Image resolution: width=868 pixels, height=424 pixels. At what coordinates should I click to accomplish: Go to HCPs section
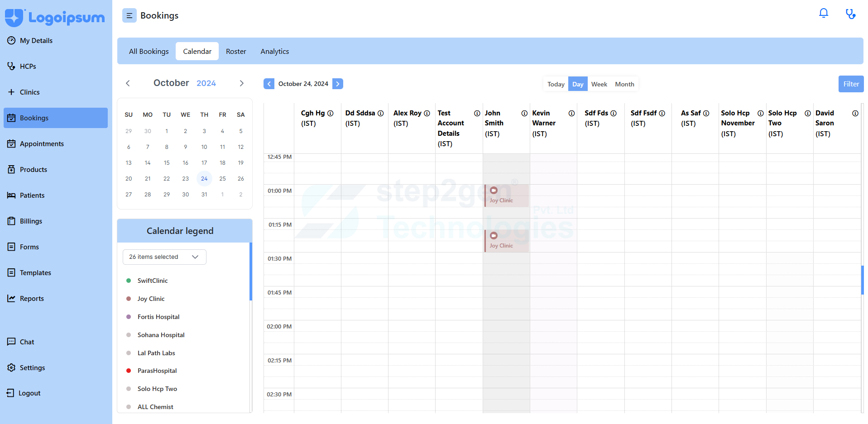click(x=56, y=67)
